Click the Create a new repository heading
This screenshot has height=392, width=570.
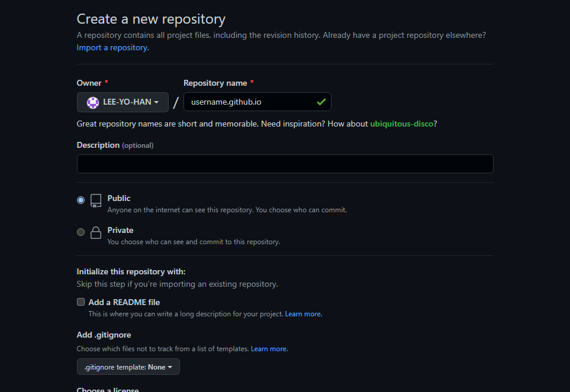(151, 20)
